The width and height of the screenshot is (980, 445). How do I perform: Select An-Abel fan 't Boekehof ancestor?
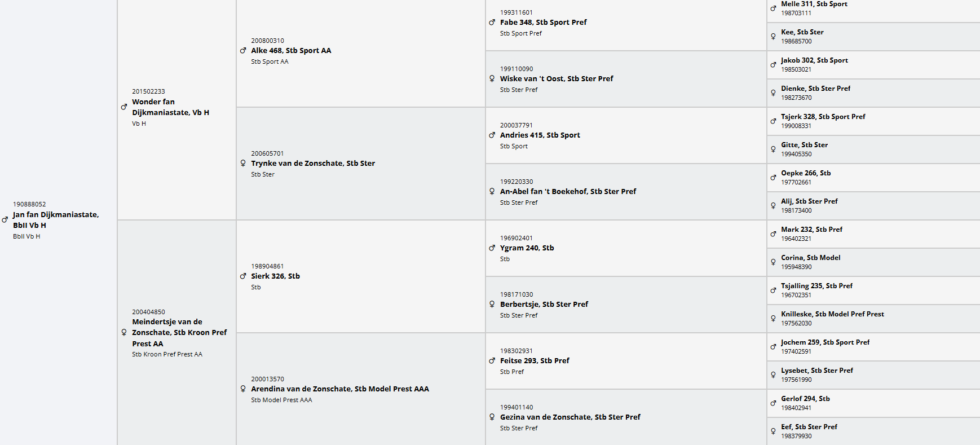point(567,192)
